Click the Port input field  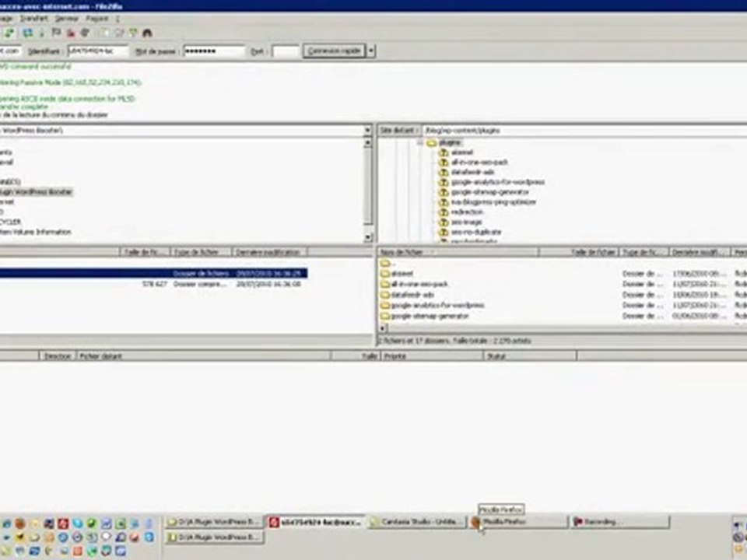tap(286, 51)
